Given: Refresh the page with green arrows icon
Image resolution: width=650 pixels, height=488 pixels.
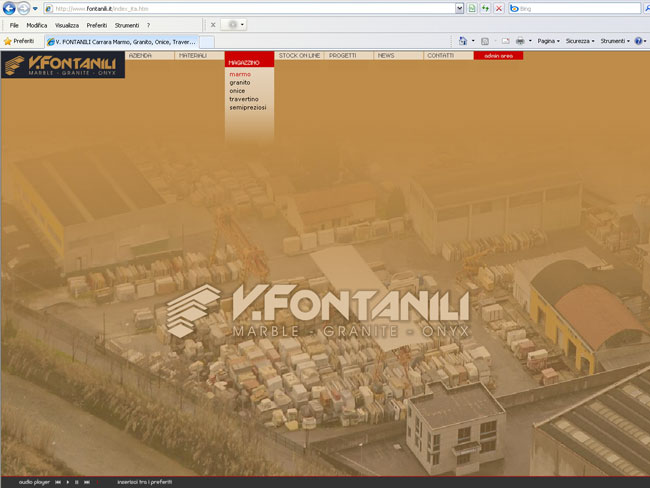Looking at the screenshot, I should [485, 8].
